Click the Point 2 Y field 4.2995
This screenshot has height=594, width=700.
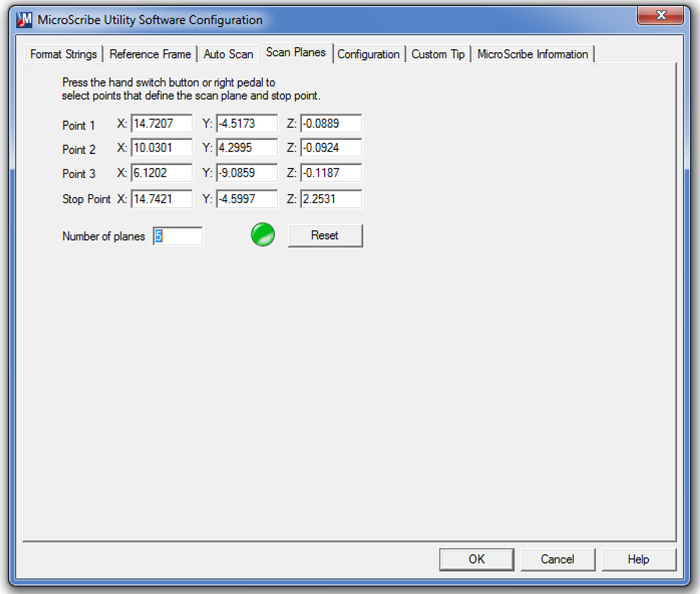[x=247, y=148]
